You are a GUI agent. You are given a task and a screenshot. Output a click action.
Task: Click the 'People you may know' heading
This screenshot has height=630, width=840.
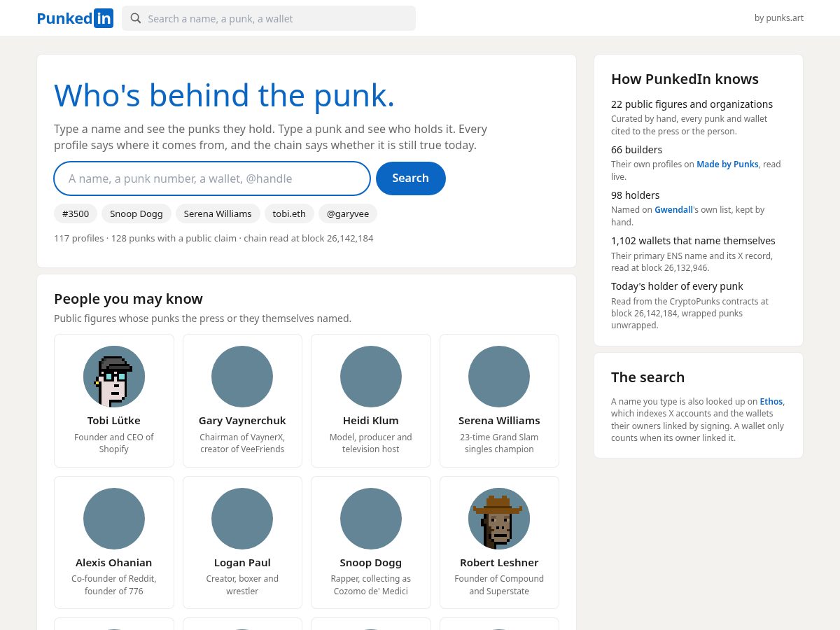128,299
